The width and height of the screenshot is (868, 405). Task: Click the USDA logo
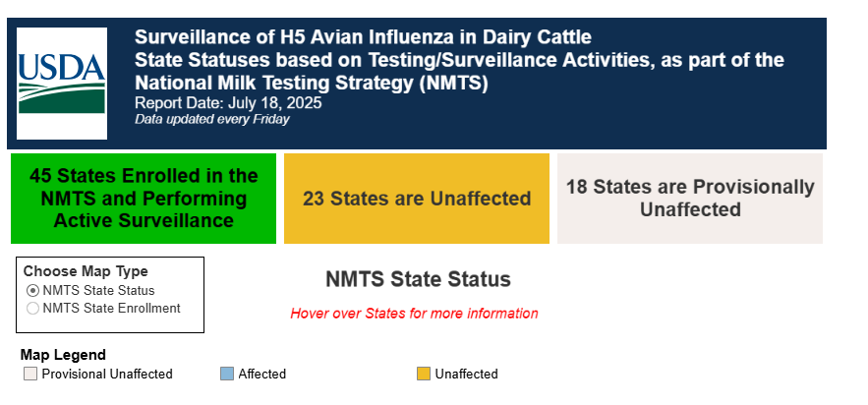pyautogui.click(x=62, y=84)
